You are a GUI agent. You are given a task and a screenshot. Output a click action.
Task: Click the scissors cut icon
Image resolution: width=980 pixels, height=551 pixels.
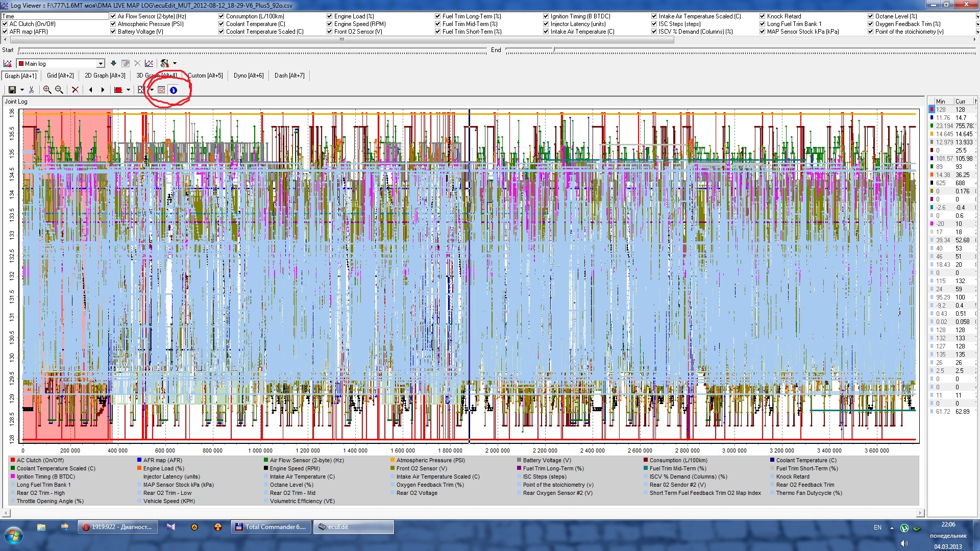tap(32, 90)
